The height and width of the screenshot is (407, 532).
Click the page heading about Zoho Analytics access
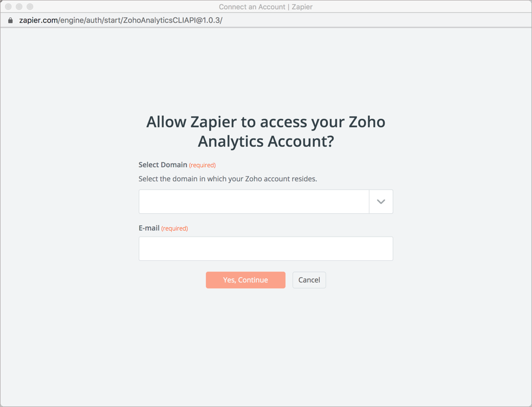click(x=265, y=131)
